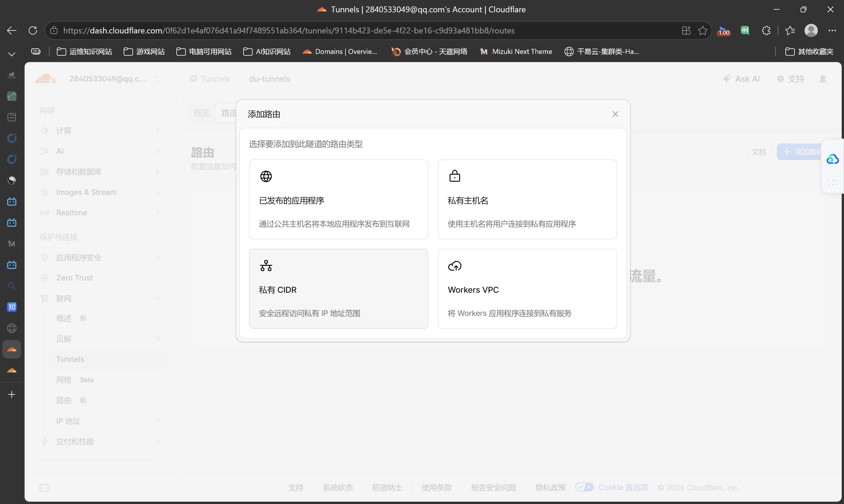The width and height of the screenshot is (844, 504).
Task: Click the star icon to favorite this page
Action: [x=702, y=30]
